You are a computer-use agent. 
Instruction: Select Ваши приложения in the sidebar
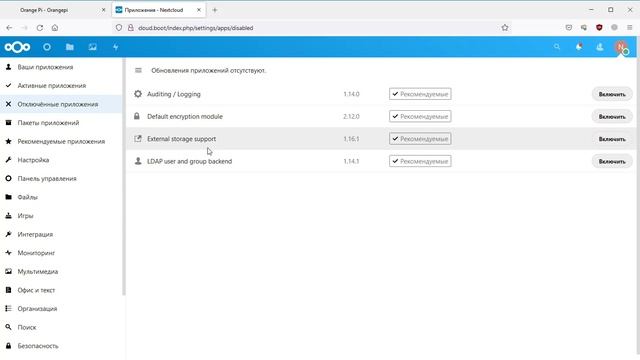[61, 67]
